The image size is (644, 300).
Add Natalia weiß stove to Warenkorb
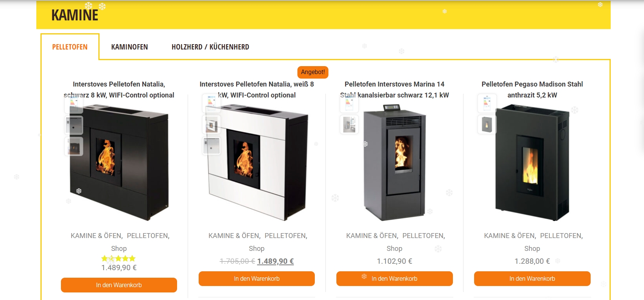[257, 278]
